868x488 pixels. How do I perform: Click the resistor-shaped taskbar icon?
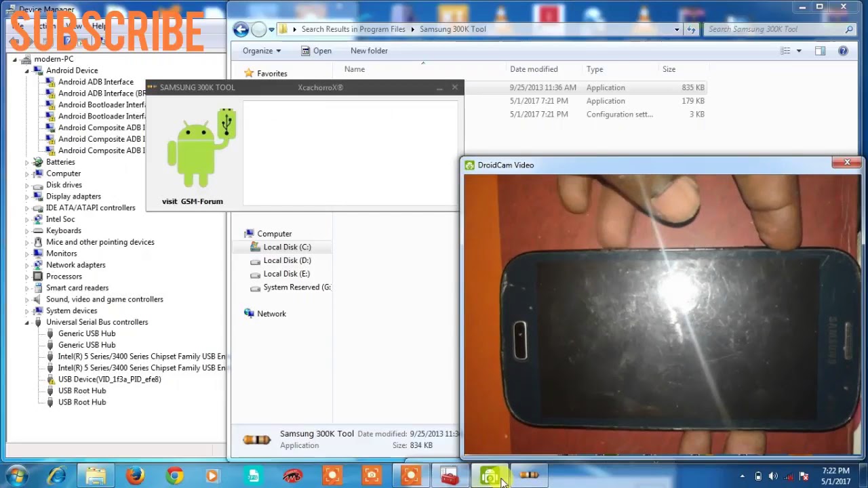pos(528,476)
